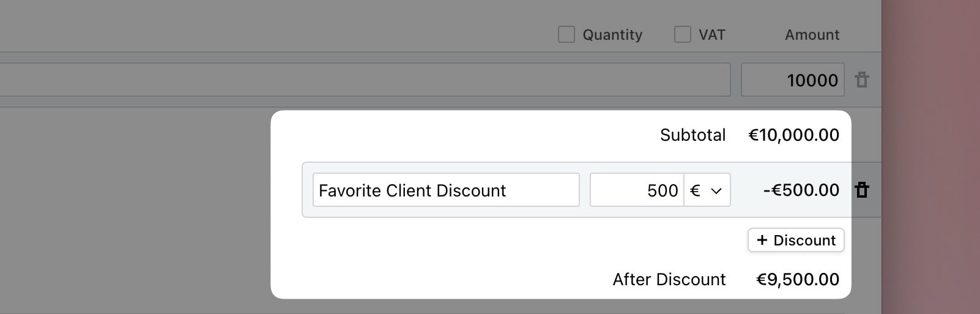
Task: Click the After Discount label
Action: pos(669,280)
